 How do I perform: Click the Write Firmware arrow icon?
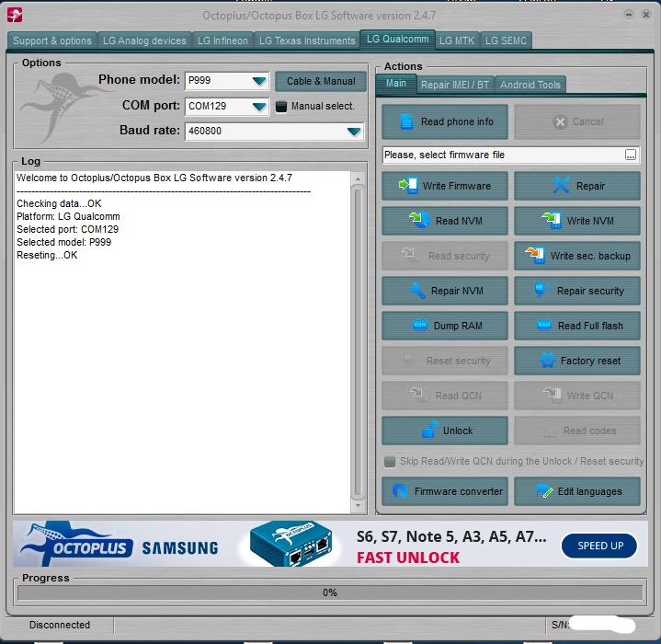pyautogui.click(x=408, y=186)
